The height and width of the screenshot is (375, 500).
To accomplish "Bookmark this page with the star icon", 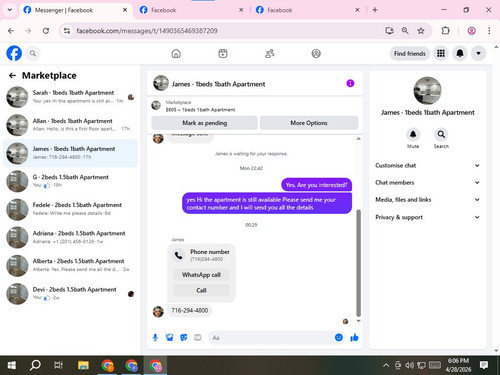I will pos(421,31).
